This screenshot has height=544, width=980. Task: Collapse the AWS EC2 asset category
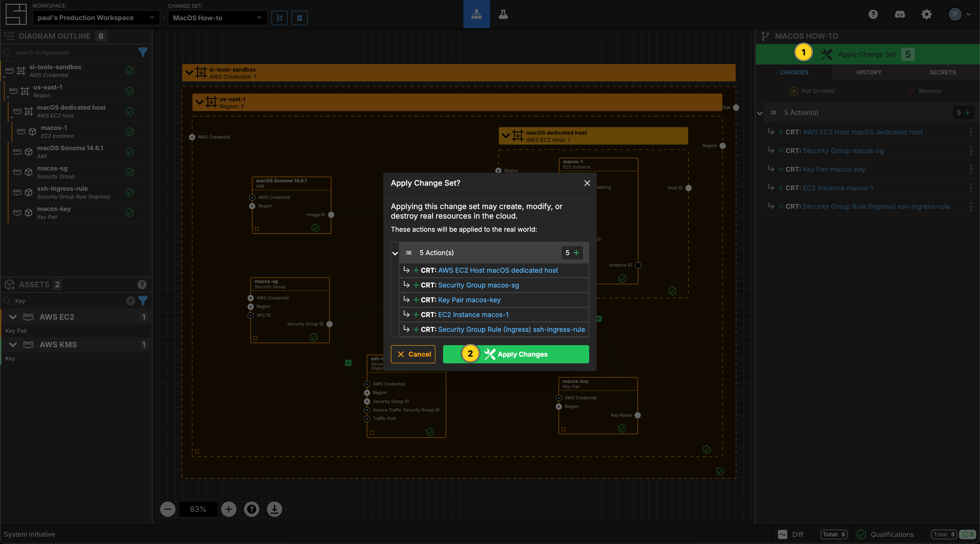tap(13, 317)
